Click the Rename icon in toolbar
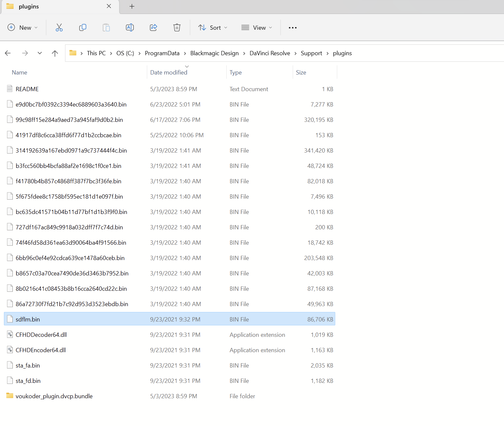Screen dimensions: 504x426 pos(130,28)
